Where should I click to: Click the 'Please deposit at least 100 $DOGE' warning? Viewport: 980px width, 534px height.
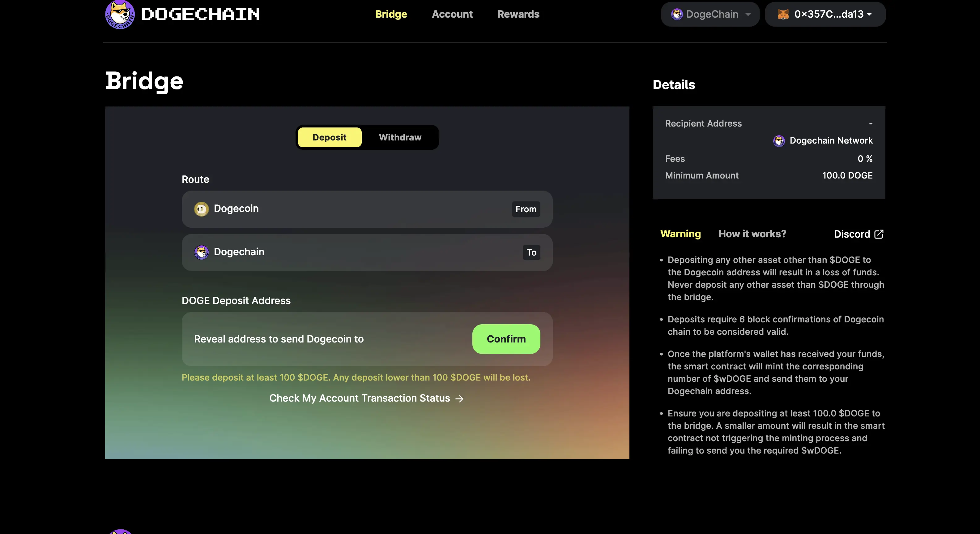356,377
